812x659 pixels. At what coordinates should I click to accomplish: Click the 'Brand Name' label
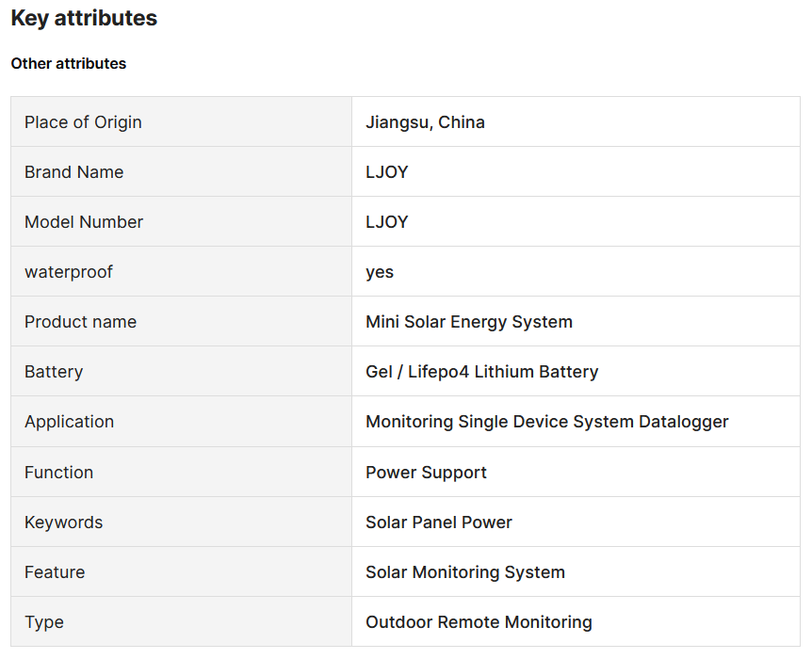(74, 172)
